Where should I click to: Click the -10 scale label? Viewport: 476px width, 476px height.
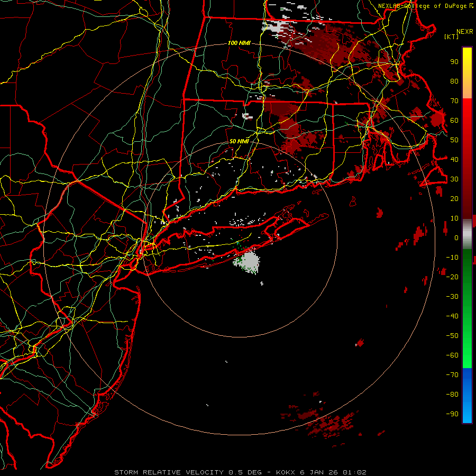point(452,258)
